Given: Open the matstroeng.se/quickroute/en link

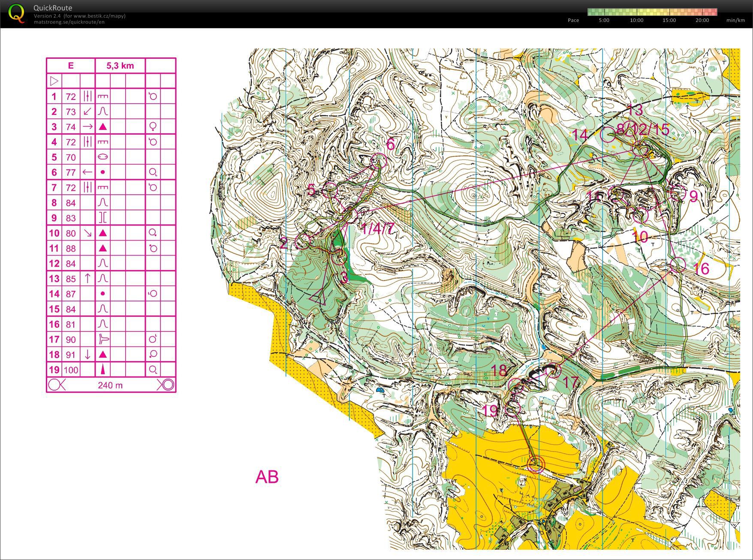Looking at the screenshot, I should pos(69,22).
